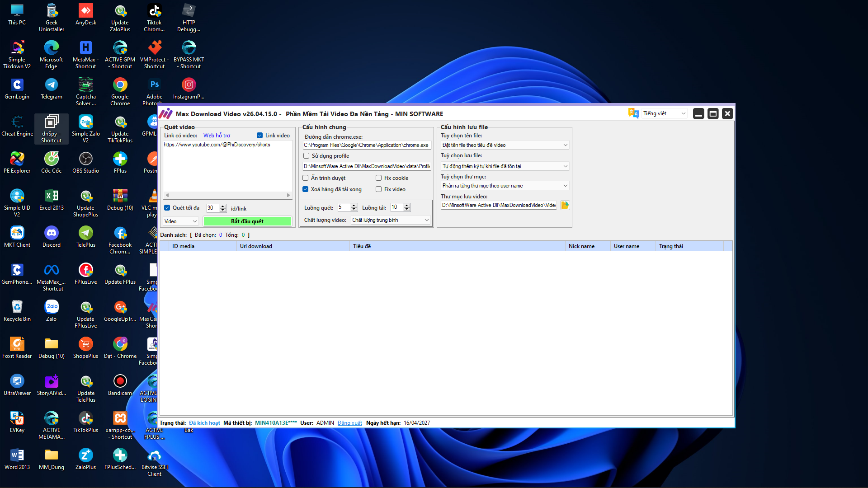Click the Tiêu đề column header
The image size is (868, 488).
pos(458,246)
